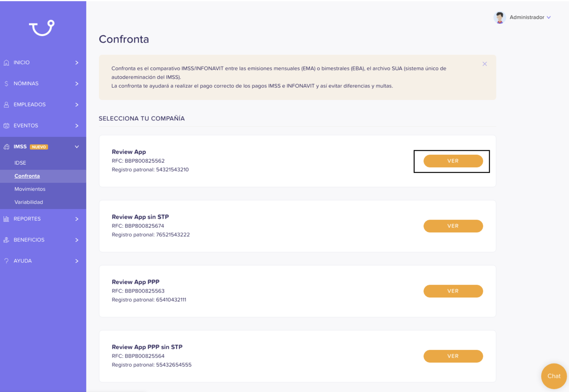Click VER for Review App PPP

(x=453, y=291)
